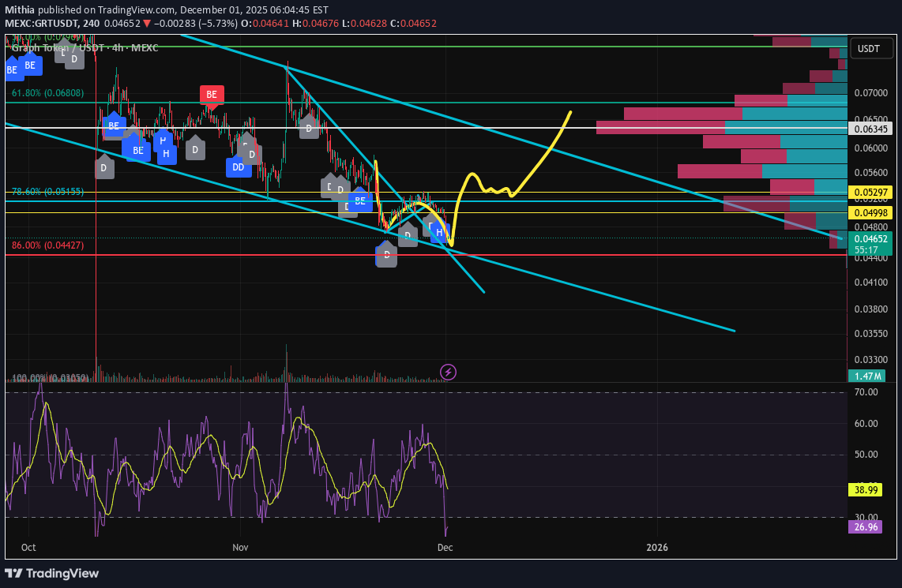Click the 2026 label on time axis
This screenshot has width=902, height=588.
coord(656,547)
